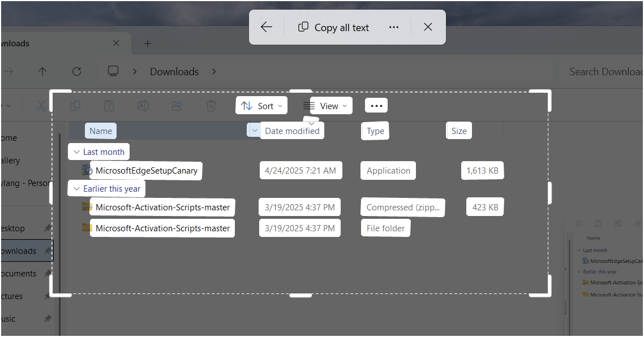The height and width of the screenshot is (337, 644).
Task: Close the text actions toolbar
Action: pos(428,27)
